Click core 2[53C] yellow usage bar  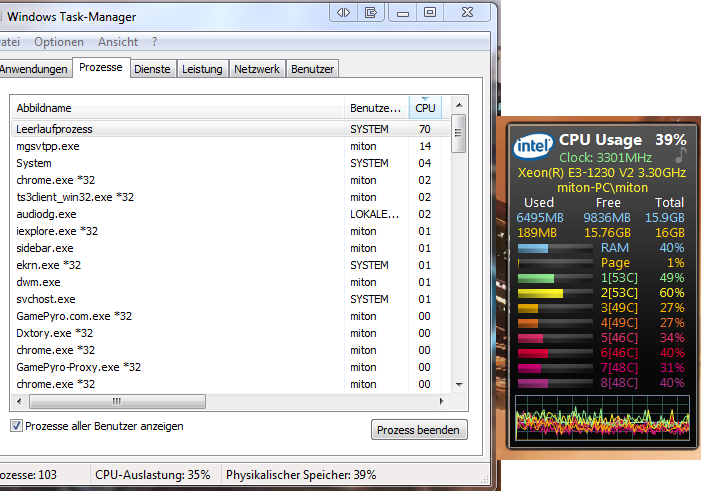[555, 293]
